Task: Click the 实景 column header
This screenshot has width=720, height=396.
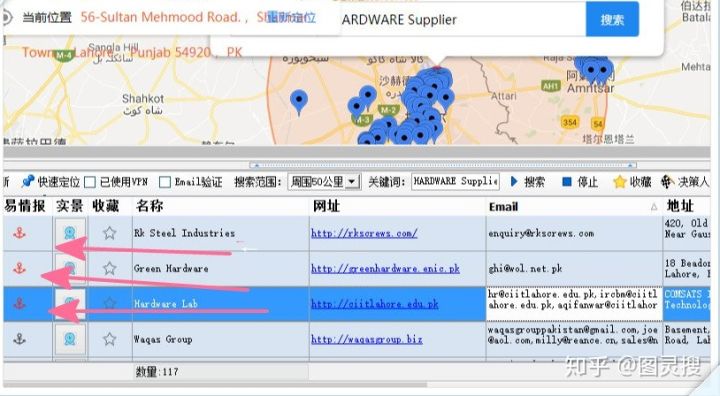Action: (70, 206)
